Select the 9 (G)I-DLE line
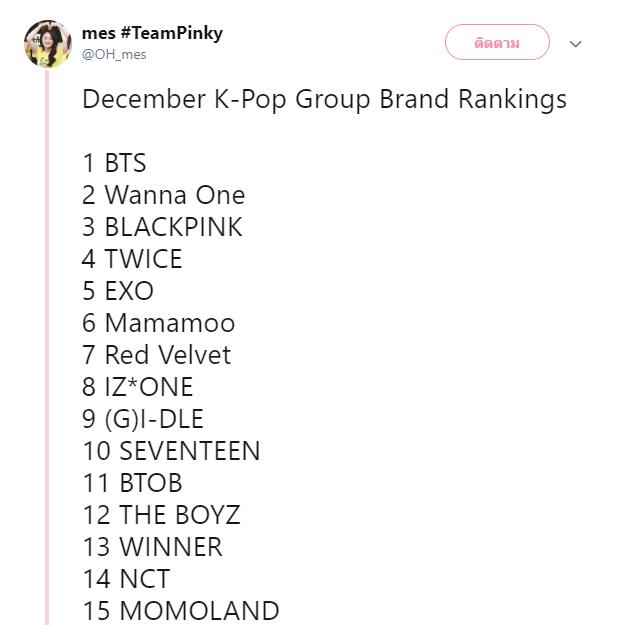617x625 pixels. (x=143, y=419)
